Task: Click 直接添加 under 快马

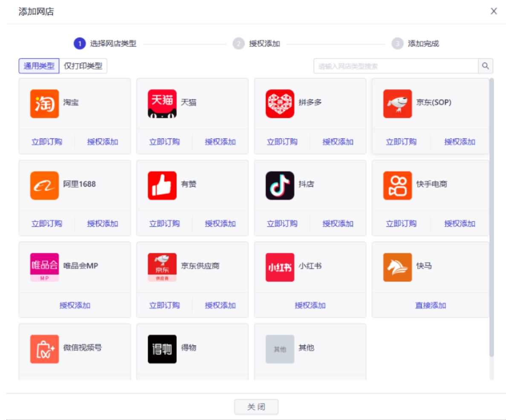Action: (431, 305)
